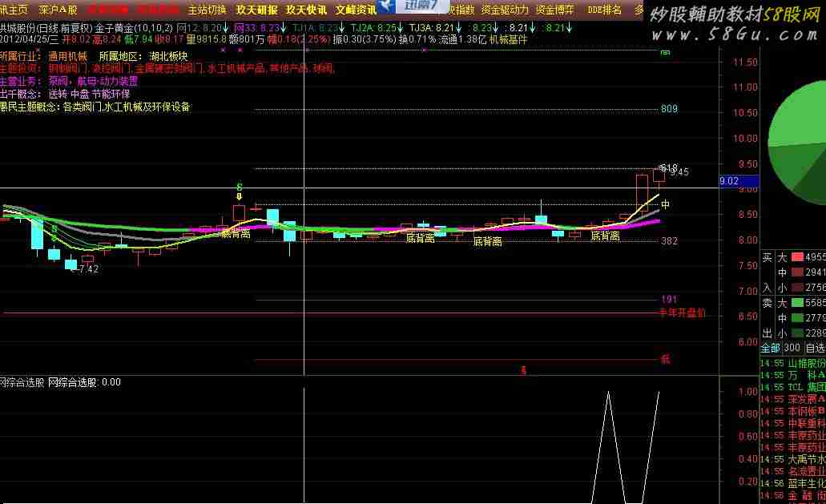Open the 讯主页 home menu item
Image resolution: width=826 pixels, height=504 pixels.
point(14,10)
